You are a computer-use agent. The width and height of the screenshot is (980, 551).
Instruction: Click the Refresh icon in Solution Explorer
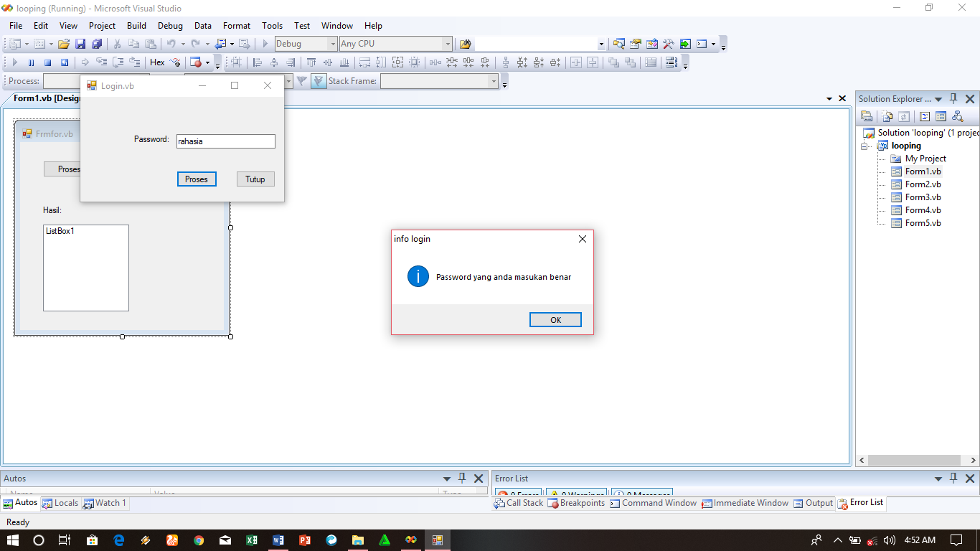coord(904,116)
